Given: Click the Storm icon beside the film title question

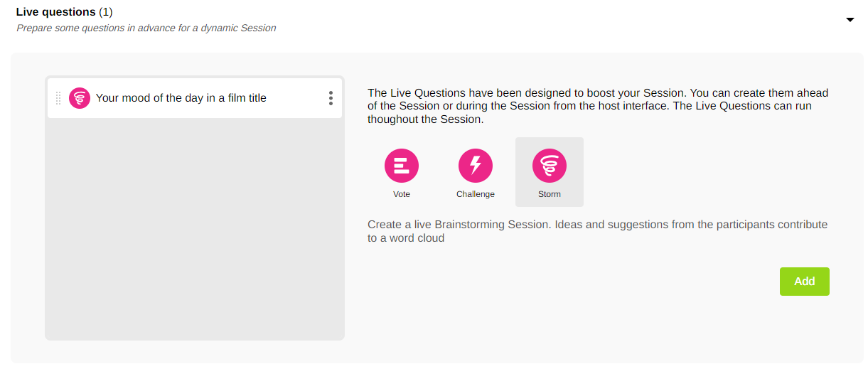Looking at the screenshot, I should point(80,98).
